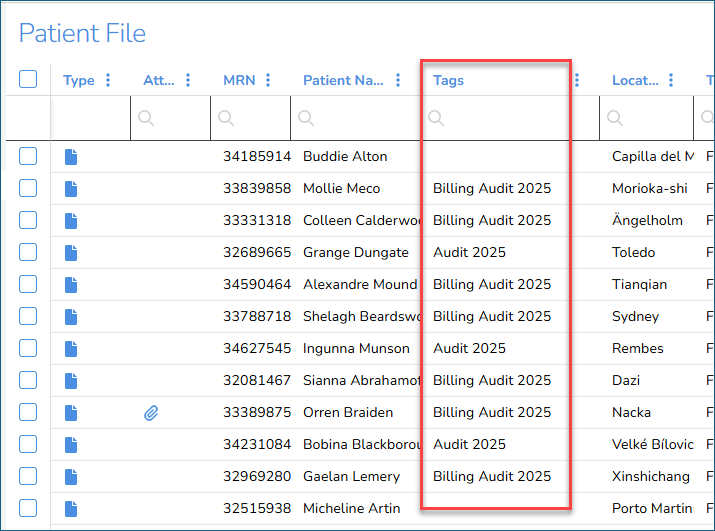Screen dimensions: 715x531
Task: Click the search icon in Tags filter
Action: pyautogui.click(x=436, y=118)
